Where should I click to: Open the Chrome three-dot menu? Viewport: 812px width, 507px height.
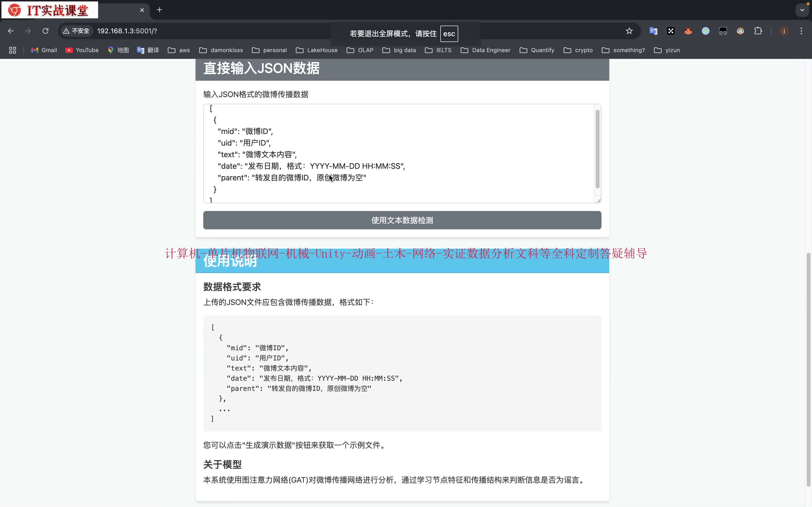(x=801, y=31)
